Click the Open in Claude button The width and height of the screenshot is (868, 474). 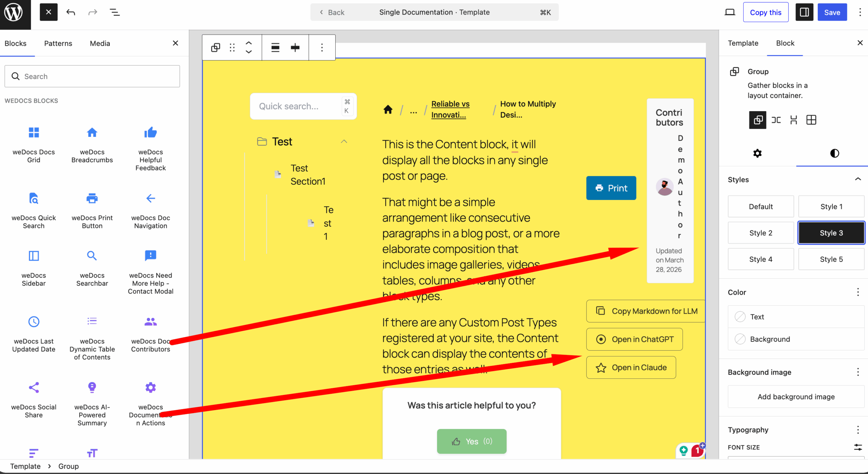pos(631,367)
